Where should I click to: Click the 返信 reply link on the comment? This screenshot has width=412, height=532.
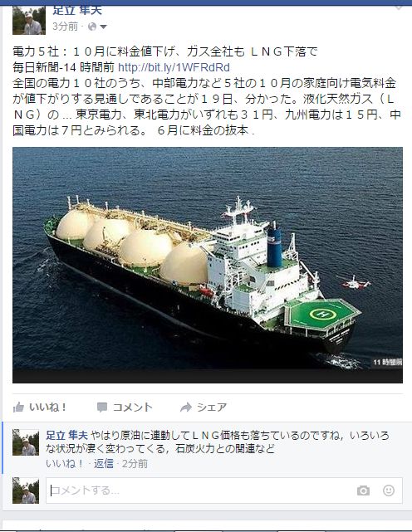click(x=104, y=463)
